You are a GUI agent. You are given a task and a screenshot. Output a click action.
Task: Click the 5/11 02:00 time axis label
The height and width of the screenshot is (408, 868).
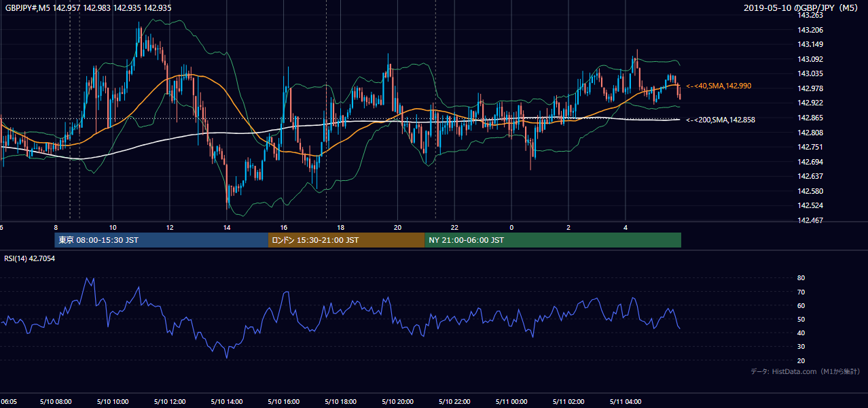click(x=569, y=402)
